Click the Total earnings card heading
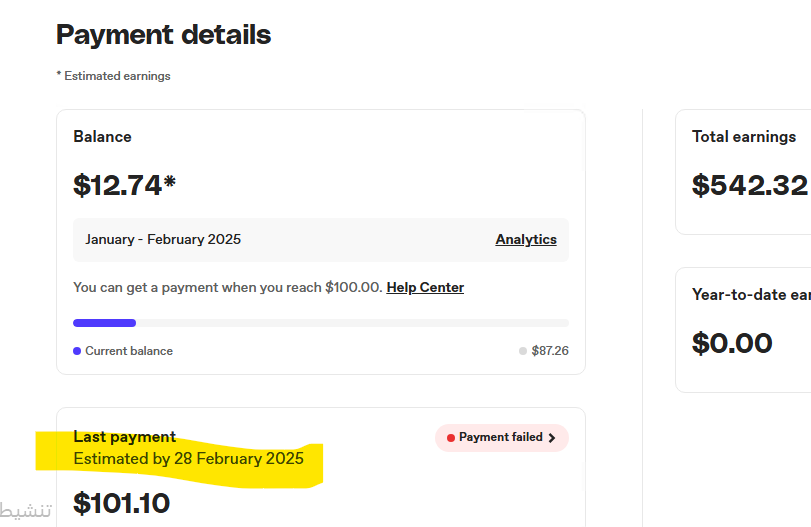 pyautogui.click(x=744, y=137)
